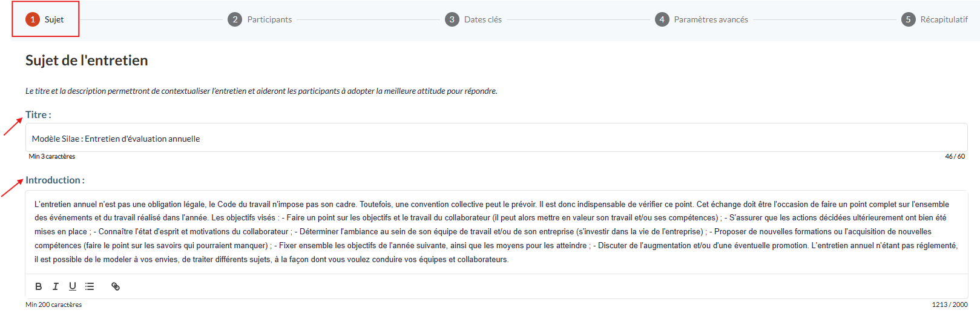Click the Introduction label
This screenshot has width=980, height=316.
(55, 180)
